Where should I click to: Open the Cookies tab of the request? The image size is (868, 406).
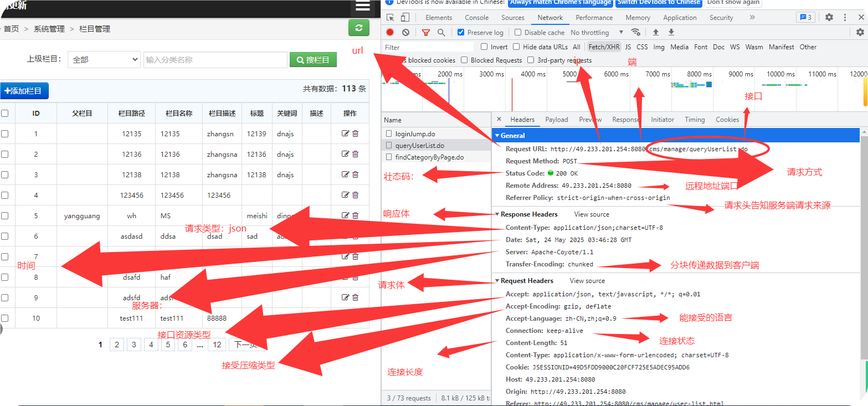click(x=727, y=120)
